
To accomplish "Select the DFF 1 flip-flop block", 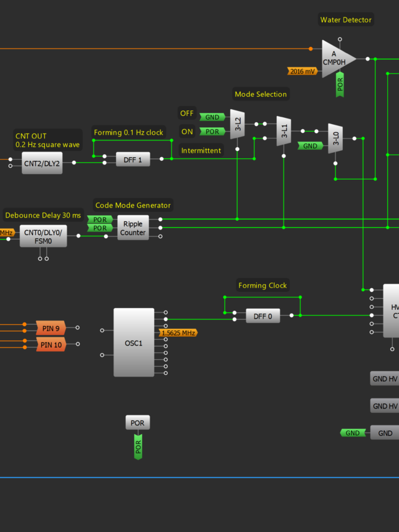I will tap(133, 160).
